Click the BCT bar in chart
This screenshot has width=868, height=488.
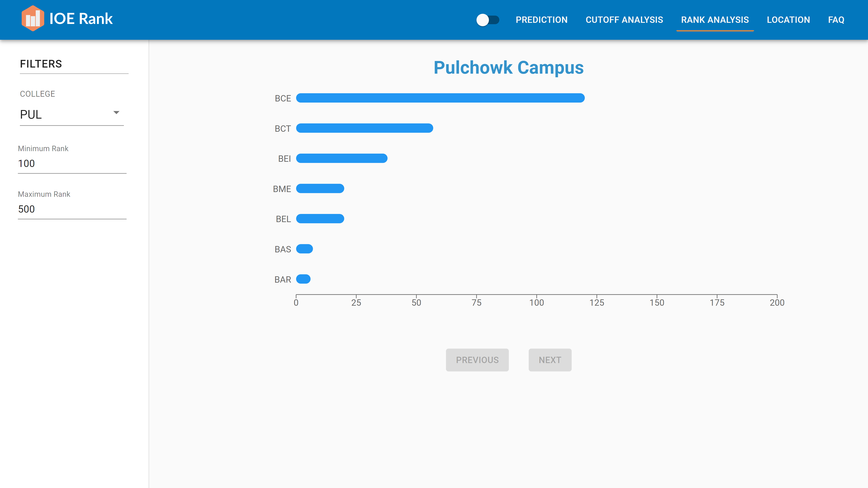(364, 128)
